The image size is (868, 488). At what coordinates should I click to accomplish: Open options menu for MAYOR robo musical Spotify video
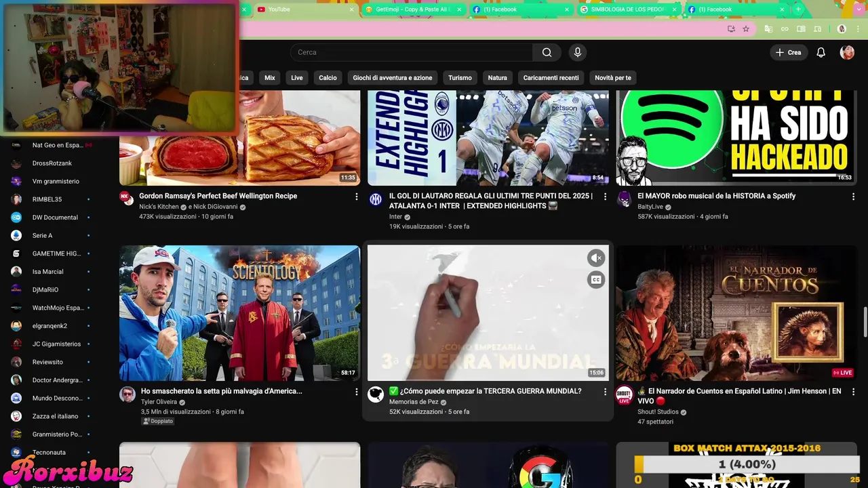coord(853,197)
